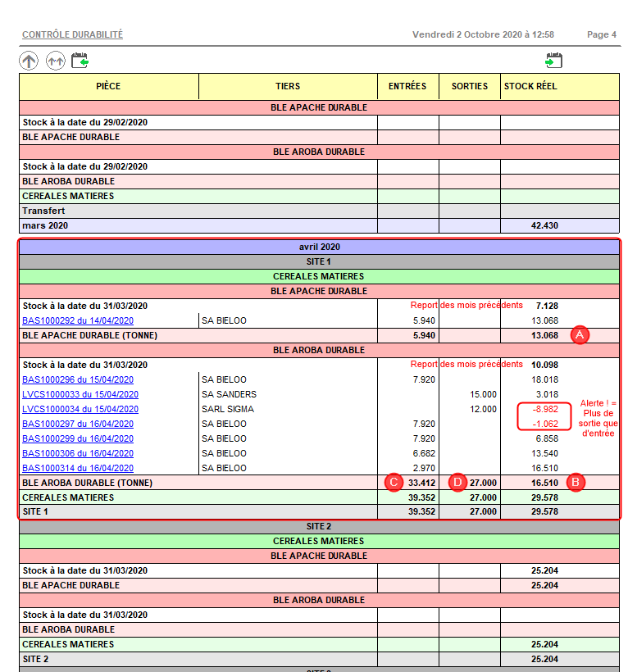Click the double up-arrow circle icon
This screenshot has height=672, width=637.
click(x=55, y=61)
